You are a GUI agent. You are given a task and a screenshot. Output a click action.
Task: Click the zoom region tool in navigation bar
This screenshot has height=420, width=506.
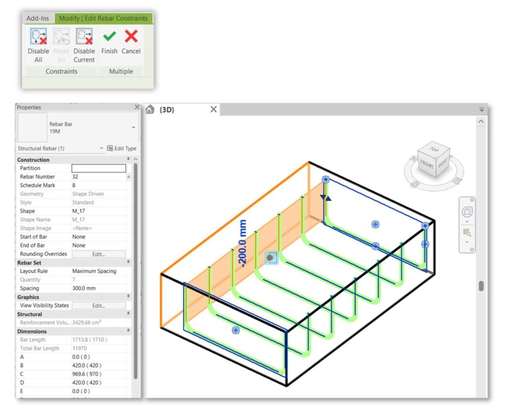coord(467,233)
